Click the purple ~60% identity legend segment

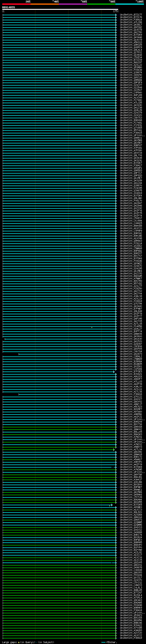[x=73, y=4]
